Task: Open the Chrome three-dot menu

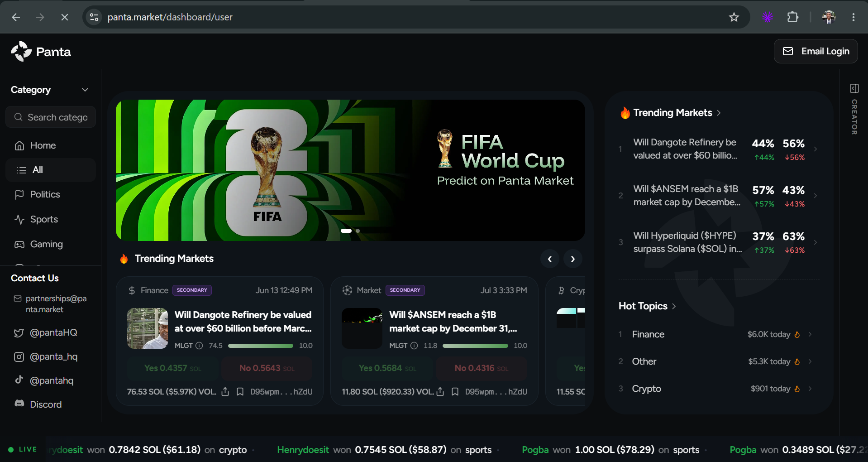Action: 854,17
